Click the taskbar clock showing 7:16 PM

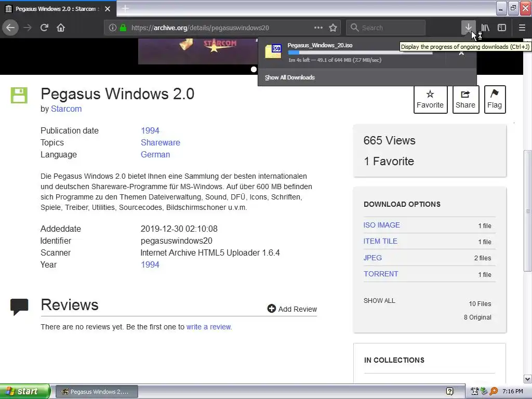pos(513,392)
